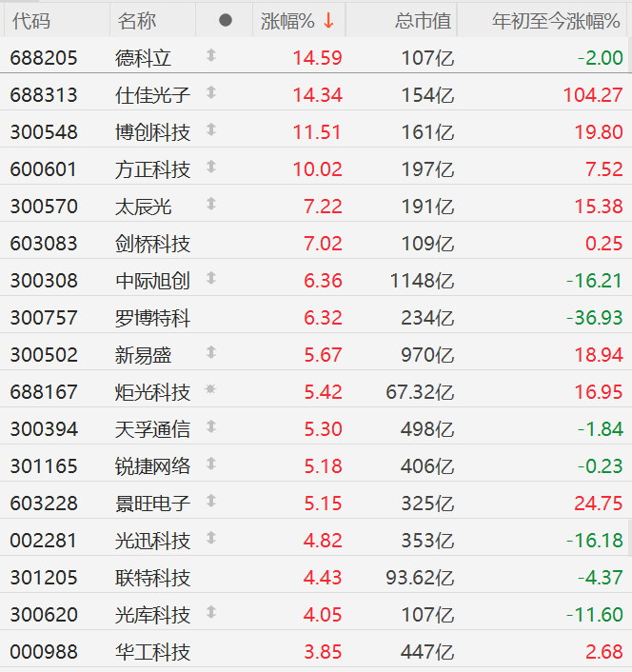Select stock name 罗博特科
This screenshot has height=672, width=632.
pyautogui.click(x=152, y=318)
